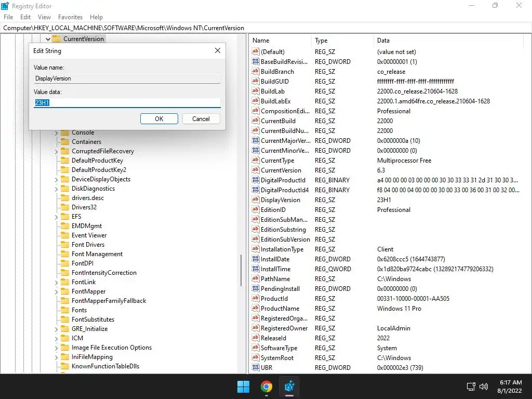Screen dimensions: 532x399
Task: Click the SystemRoot string icon
Action: pos(256,357)
